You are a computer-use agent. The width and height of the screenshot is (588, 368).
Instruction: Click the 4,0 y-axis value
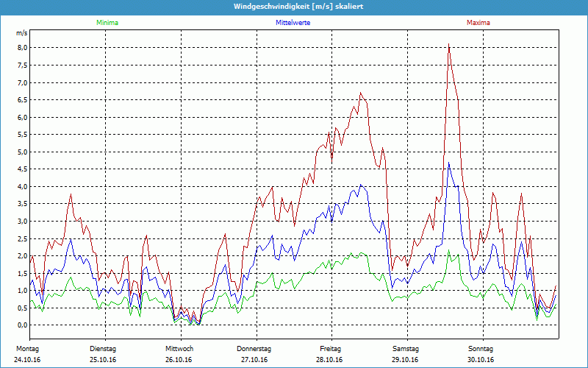pyautogui.click(x=22, y=187)
